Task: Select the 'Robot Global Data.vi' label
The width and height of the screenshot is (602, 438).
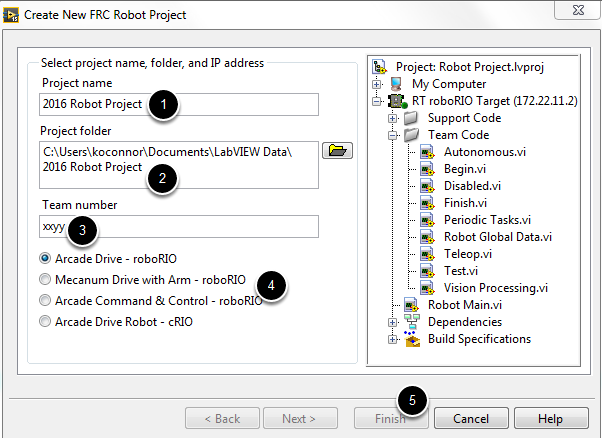Action: point(498,237)
